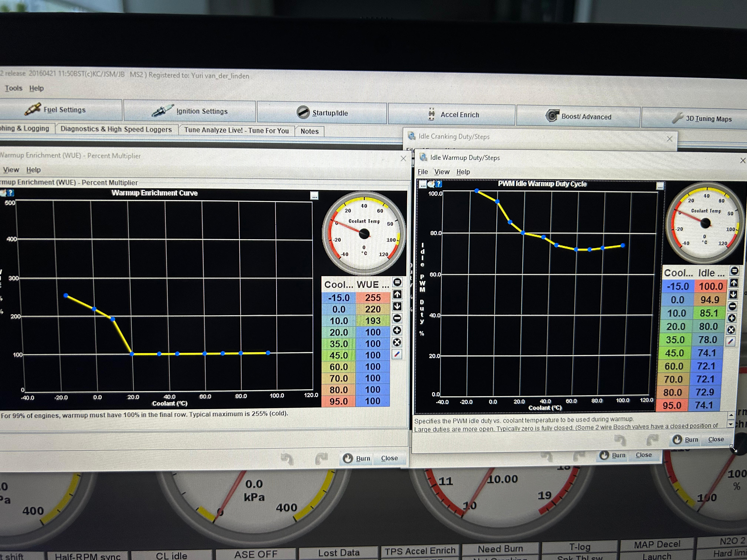
Task: Click increment up-arrow beside the Idle table
Action: coord(733,283)
